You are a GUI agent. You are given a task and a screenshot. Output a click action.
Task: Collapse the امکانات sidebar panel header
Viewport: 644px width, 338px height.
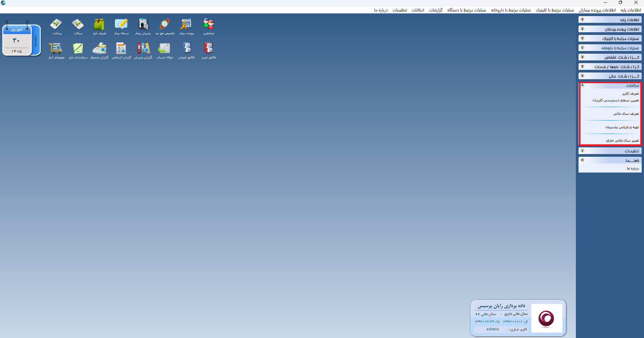pyautogui.click(x=610, y=86)
